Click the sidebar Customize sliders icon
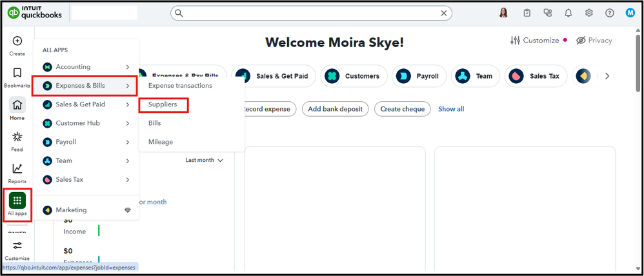Screen dimensions: 644x276 (17, 246)
